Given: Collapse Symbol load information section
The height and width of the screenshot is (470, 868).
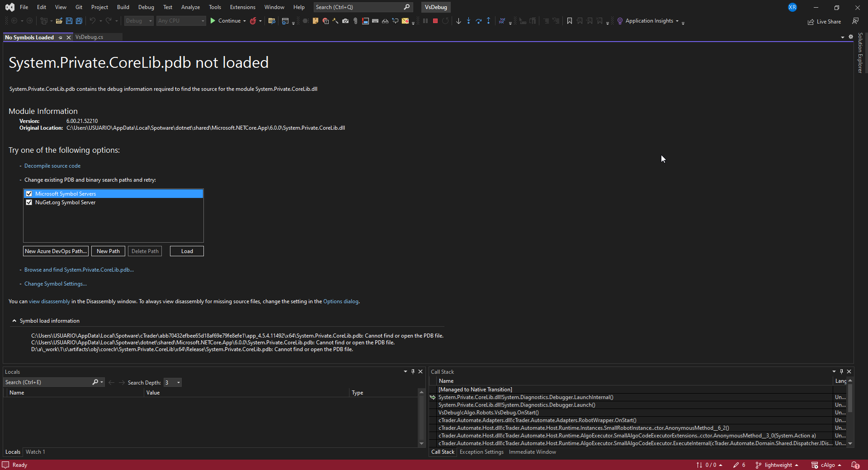Looking at the screenshot, I should (14, 321).
